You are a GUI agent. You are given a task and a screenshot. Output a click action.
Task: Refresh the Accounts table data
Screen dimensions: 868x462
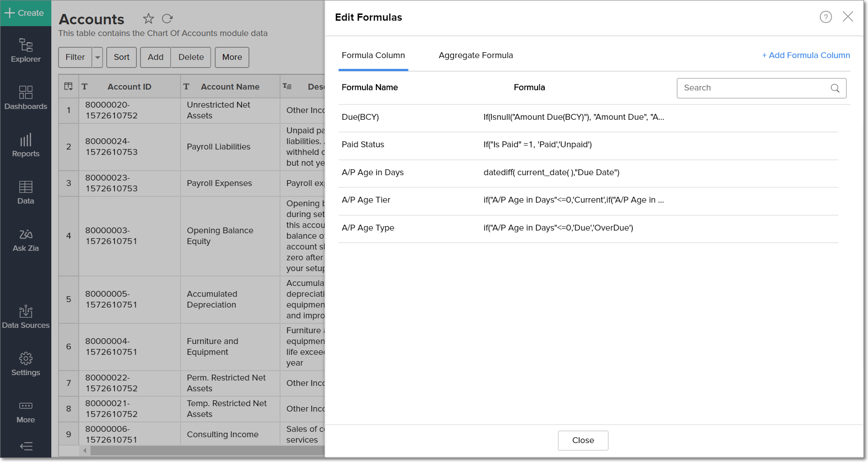tap(167, 18)
